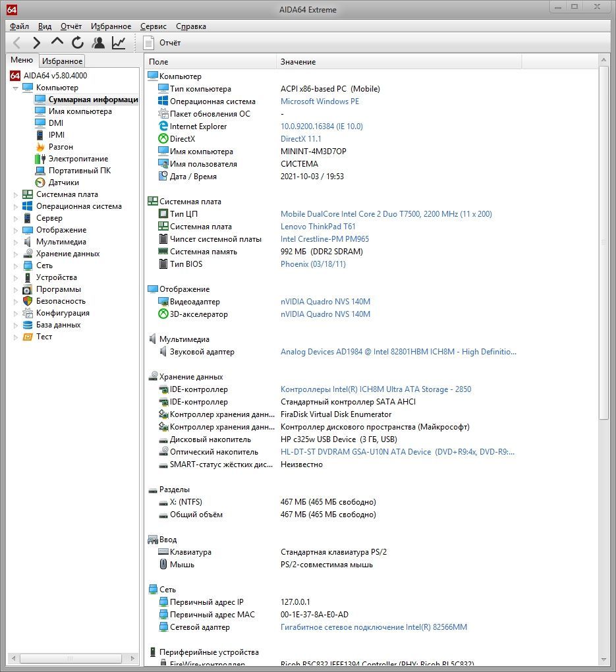The width and height of the screenshot is (616, 672).
Task: Select the IPMI tree item
Action: pyautogui.click(x=57, y=135)
